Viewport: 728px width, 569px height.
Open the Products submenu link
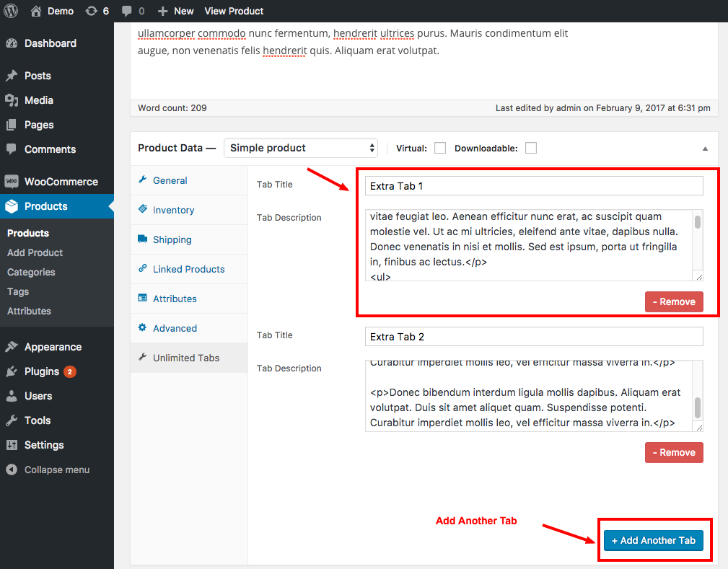[x=28, y=233]
